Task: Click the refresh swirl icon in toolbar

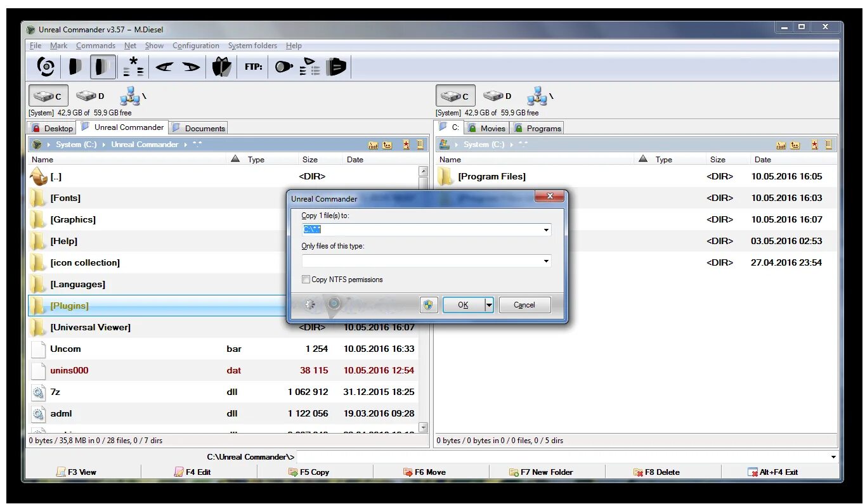Action: (x=46, y=67)
